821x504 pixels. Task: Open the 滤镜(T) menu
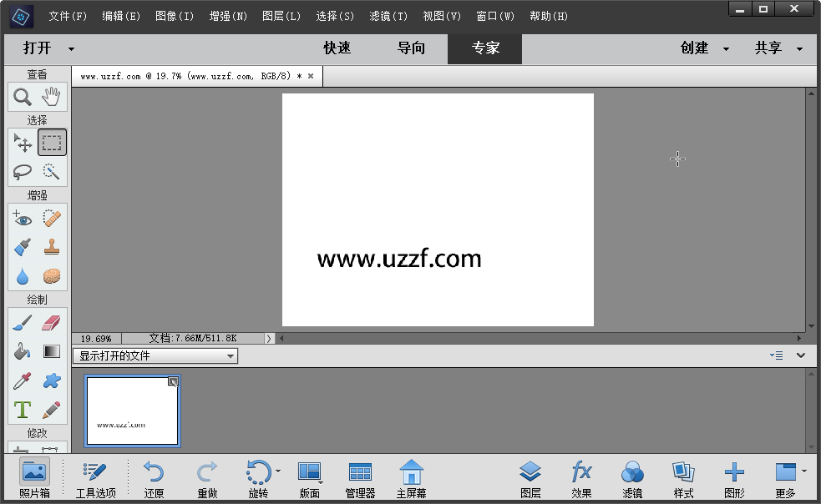coord(388,16)
